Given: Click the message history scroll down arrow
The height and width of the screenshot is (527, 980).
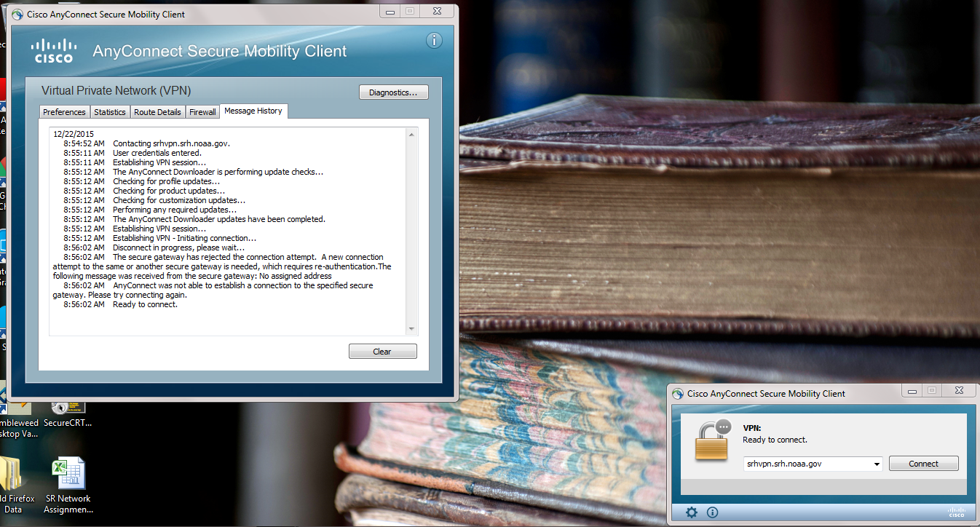Looking at the screenshot, I should click(x=412, y=329).
